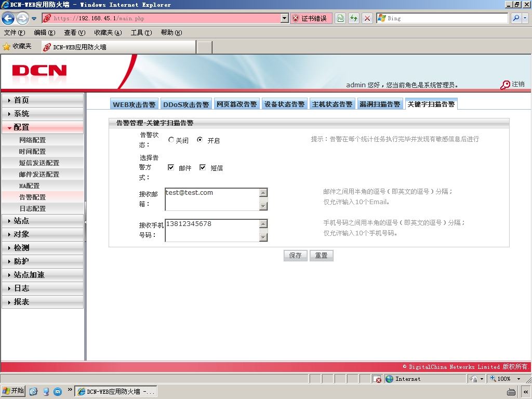Expand the 对象 sidebar section
532x399 pixels.
coord(43,234)
